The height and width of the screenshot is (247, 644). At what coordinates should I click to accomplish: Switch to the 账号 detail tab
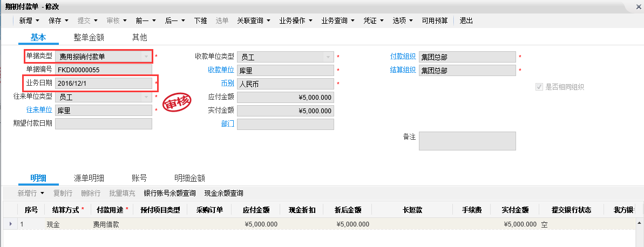coord(139,178)
